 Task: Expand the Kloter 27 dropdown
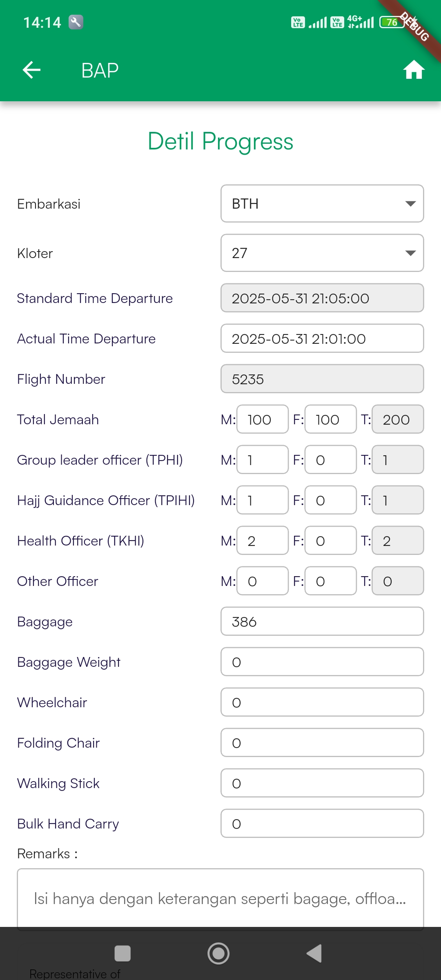[322, 253]
